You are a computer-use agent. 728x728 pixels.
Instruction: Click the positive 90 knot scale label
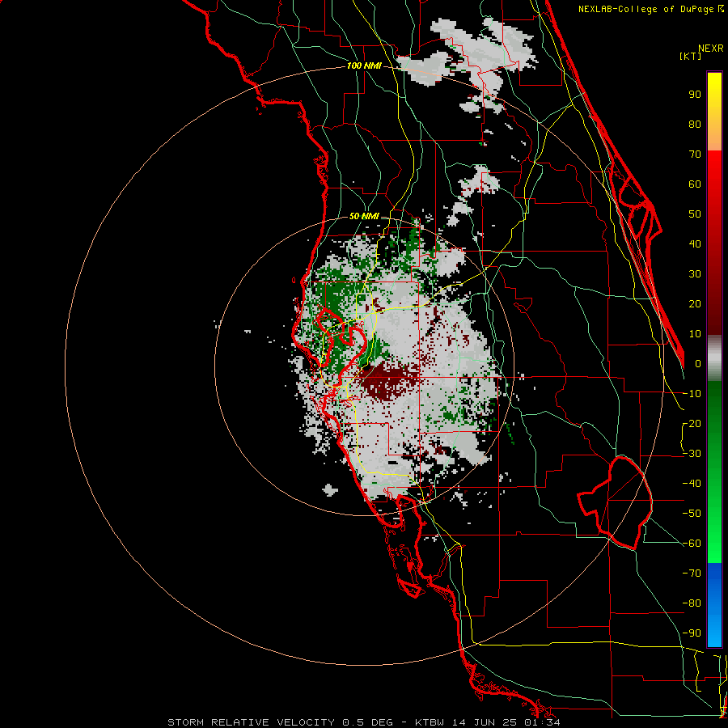point(695,95)
